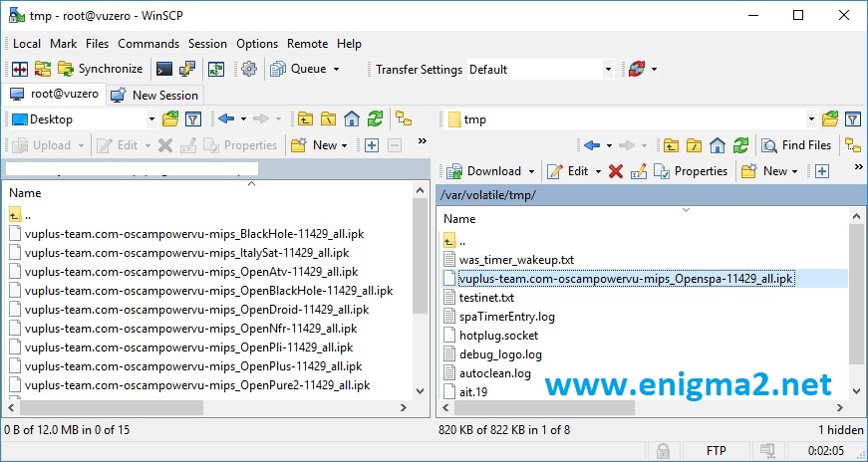The height and width of the screenshot is (462, 868).
Task: Go back in remote panel history
Action: click(592, 145)
